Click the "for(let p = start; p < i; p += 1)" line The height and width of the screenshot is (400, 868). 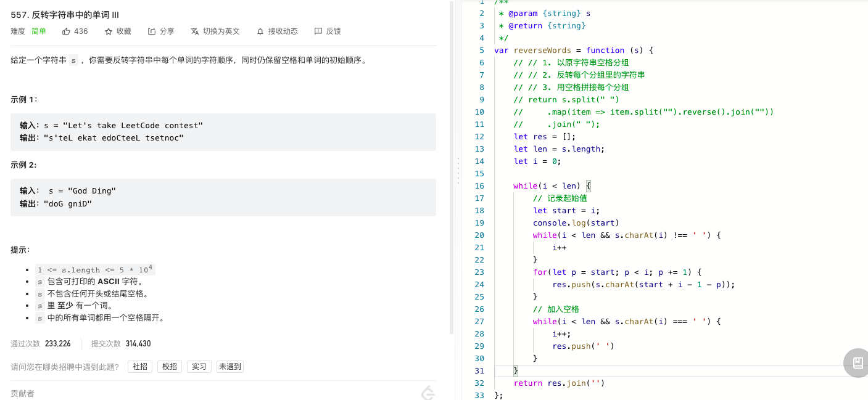click(618, 272)
